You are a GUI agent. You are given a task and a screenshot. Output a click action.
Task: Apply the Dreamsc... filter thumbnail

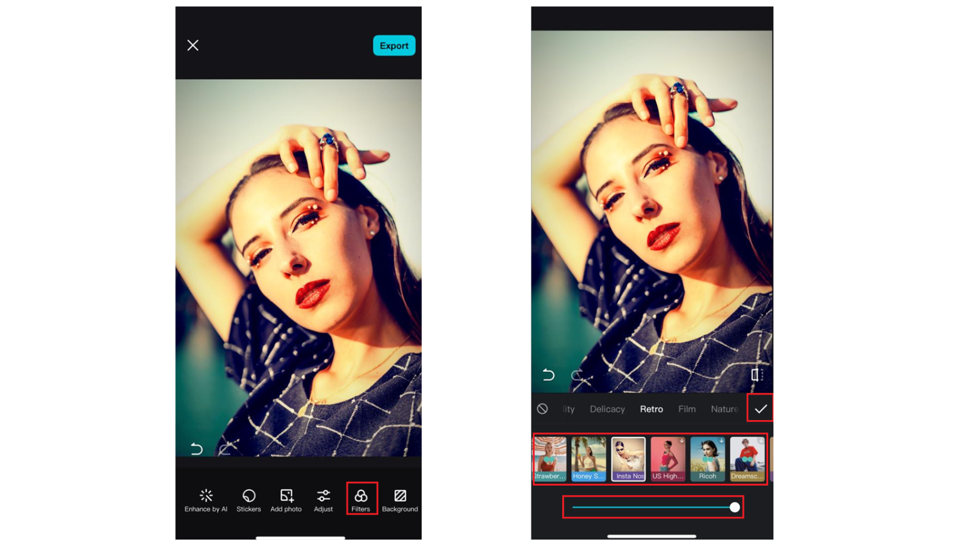(747, 459)
